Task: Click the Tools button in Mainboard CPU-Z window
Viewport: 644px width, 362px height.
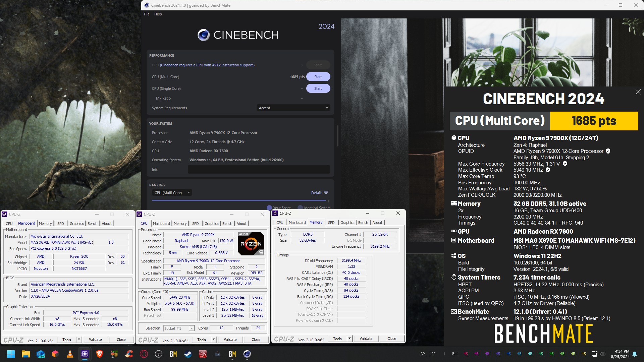Action: [67, 340]
